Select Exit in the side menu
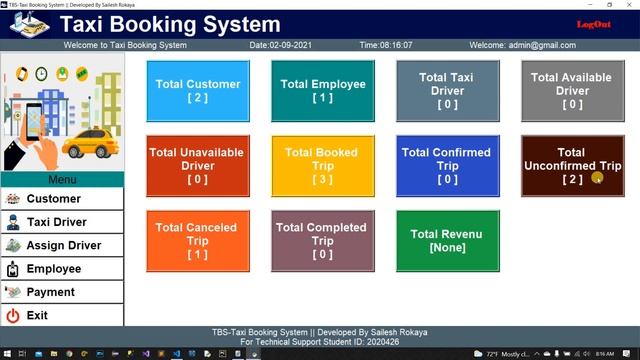Viewport: 640px width, 360px height. [x=62, y=315]
